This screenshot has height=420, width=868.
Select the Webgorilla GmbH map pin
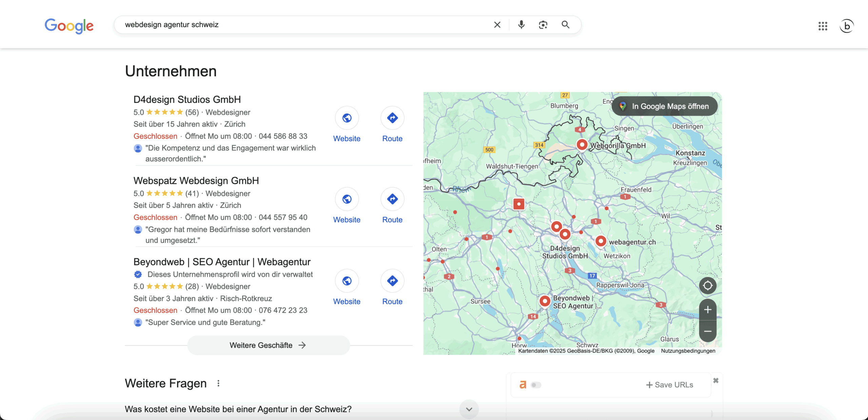click(582, 145)
